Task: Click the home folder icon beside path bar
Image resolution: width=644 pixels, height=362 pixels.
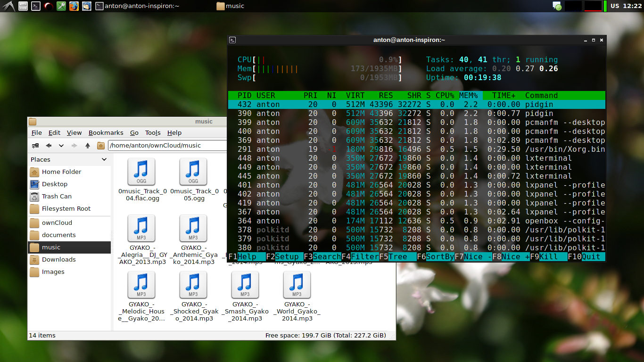Action: 101,146
